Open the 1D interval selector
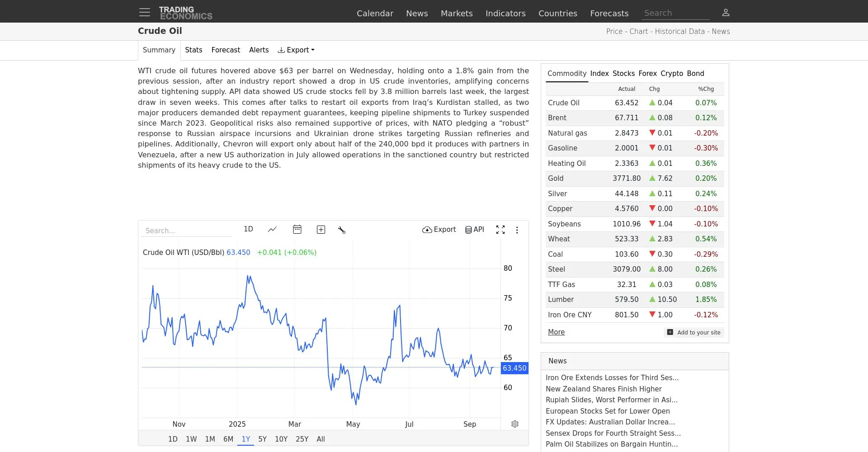868x452 pixels. pyautogui.click(x=248, y=229)
